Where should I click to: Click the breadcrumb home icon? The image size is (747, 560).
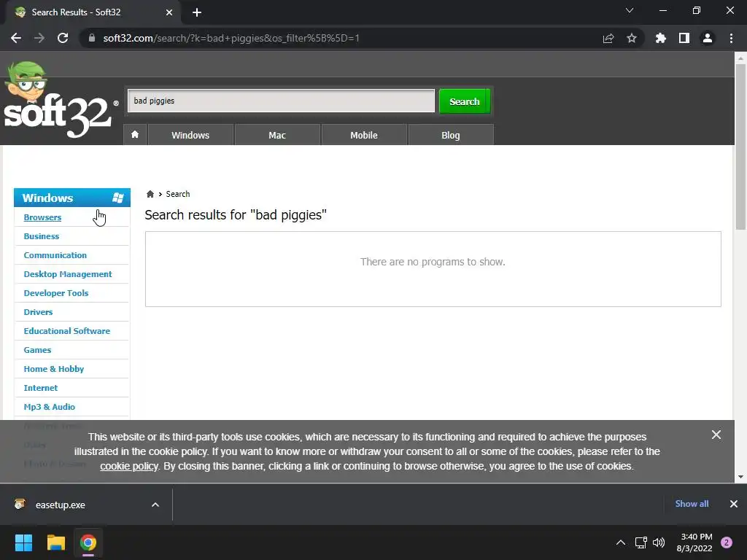tap(150, 194)
